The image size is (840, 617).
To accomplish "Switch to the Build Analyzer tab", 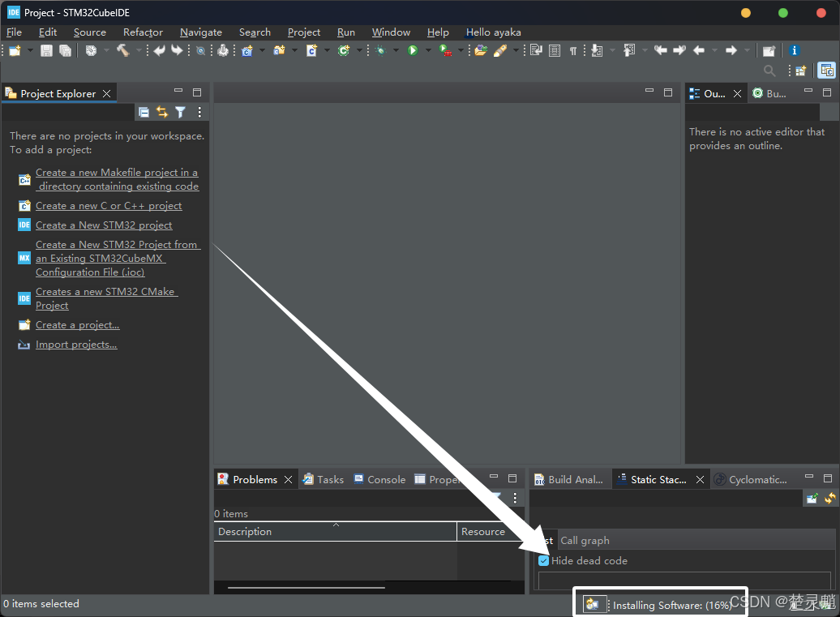I will point(569,479).
